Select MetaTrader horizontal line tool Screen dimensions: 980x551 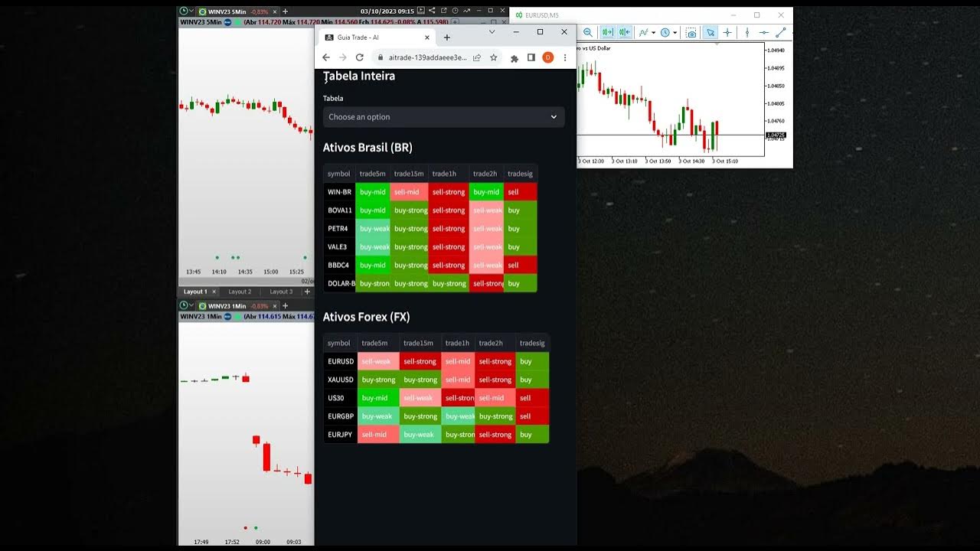click(x=763, y=32)
